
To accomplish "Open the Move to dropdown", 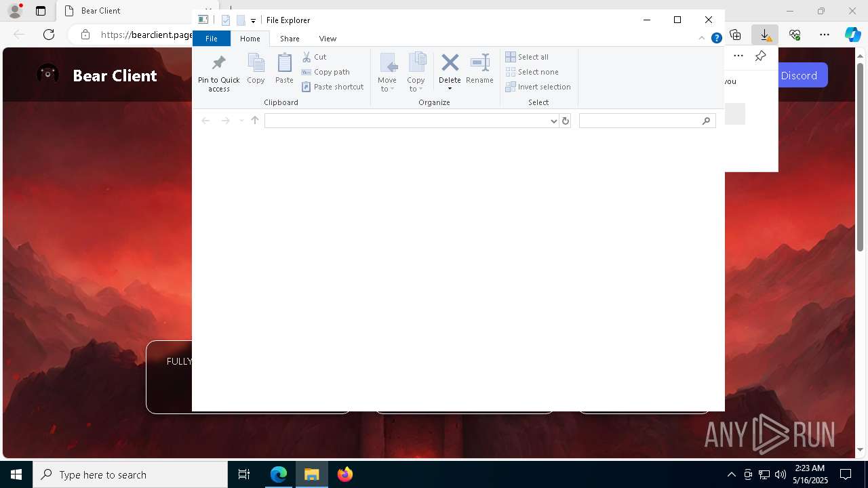I will [387, 73].
